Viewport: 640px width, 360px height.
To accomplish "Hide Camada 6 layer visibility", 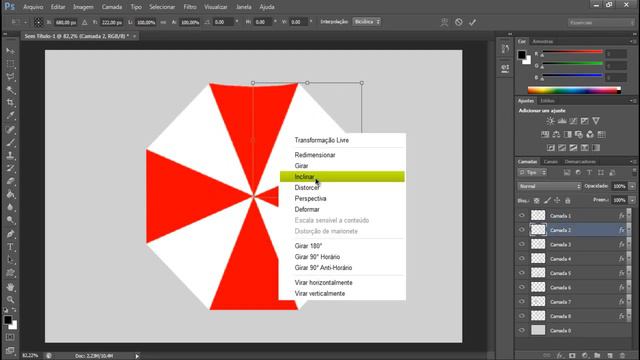I will click(522, 287).
